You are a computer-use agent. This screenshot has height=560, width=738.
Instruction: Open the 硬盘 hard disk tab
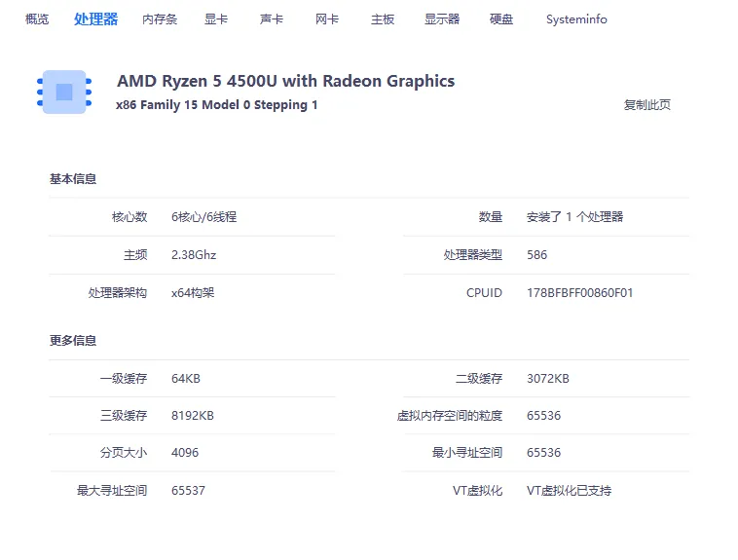click(x=501, y=19)
